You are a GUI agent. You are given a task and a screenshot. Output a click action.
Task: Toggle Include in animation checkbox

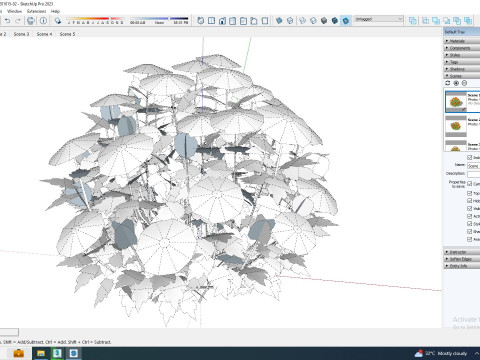click(x=470, y=157)
